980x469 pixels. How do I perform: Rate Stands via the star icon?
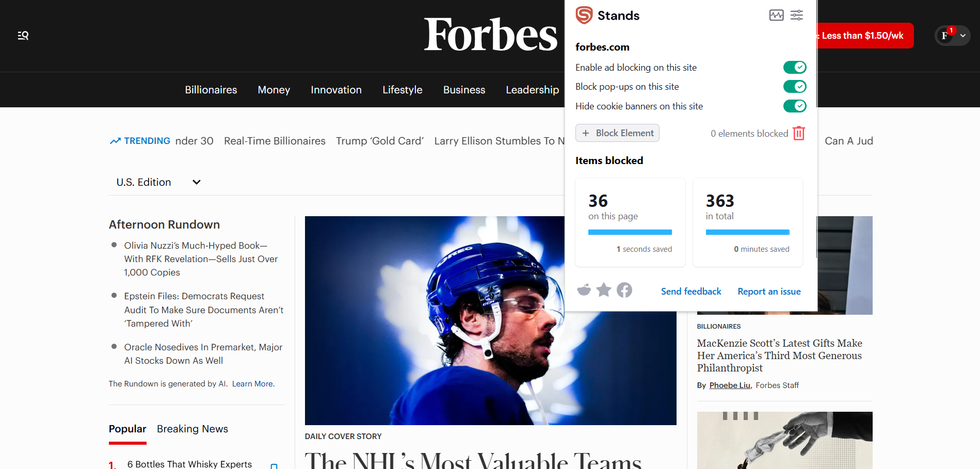pyautogui.click(x=604, y=290)
